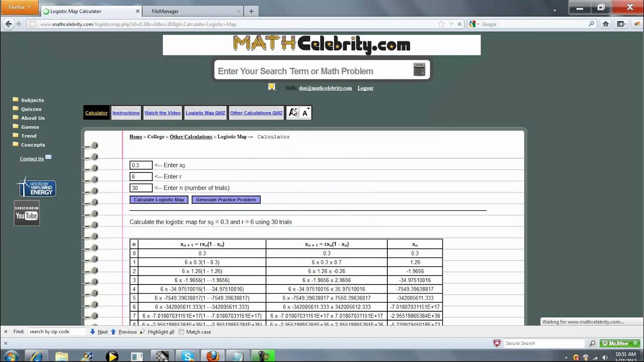Click the r input field containing 6

[x=141, y=176]
